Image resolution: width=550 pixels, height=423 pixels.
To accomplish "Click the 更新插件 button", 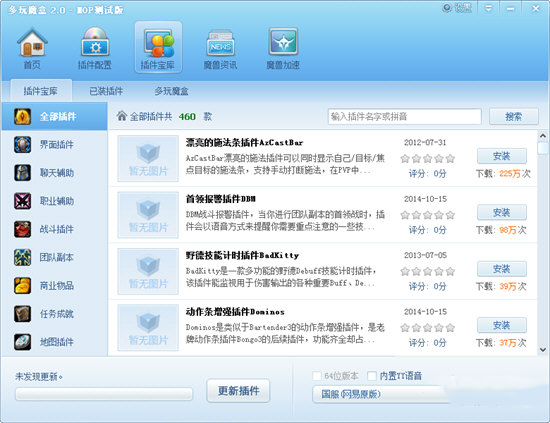I will click(x=238, y=391).
